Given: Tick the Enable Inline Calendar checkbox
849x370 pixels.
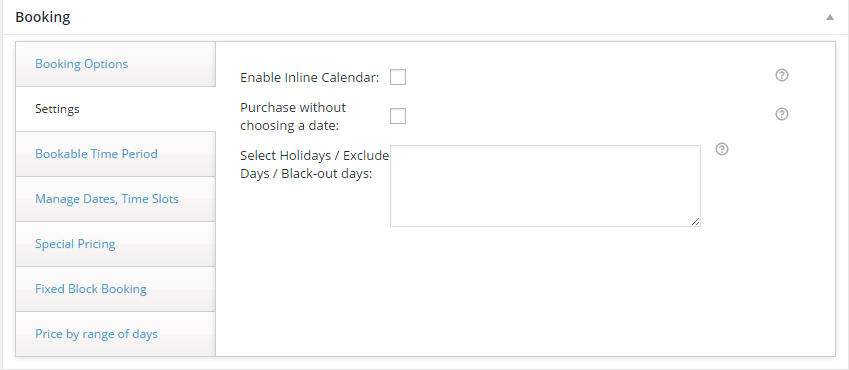Looking at the screenshot, I should point(398,77).
